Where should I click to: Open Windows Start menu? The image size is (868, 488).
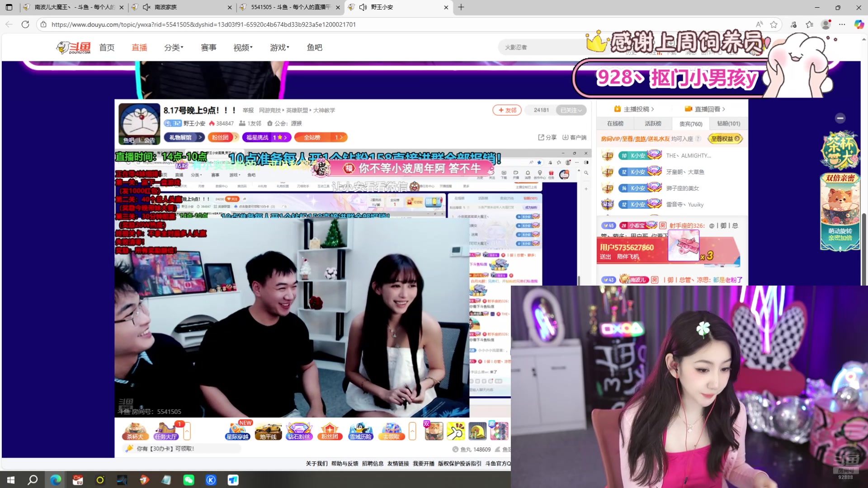pos(11,480)
